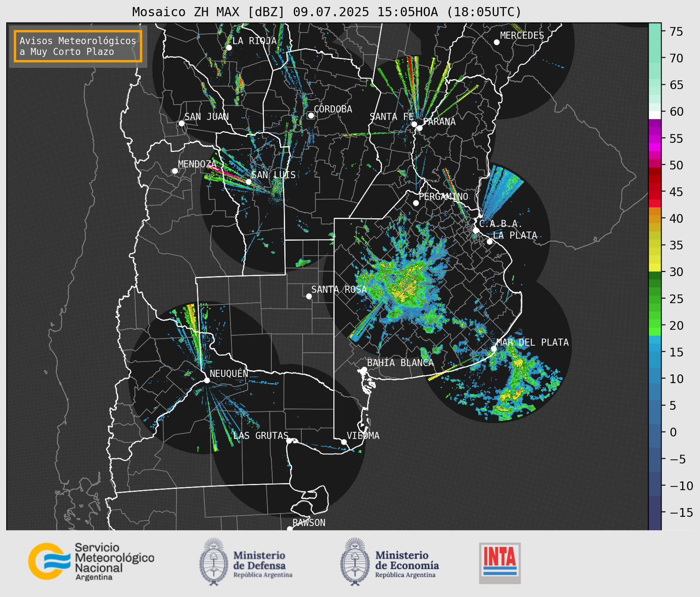Click the CÓRDOBA city marker
The height and width of the screenshot is (597, 700).
311,115
